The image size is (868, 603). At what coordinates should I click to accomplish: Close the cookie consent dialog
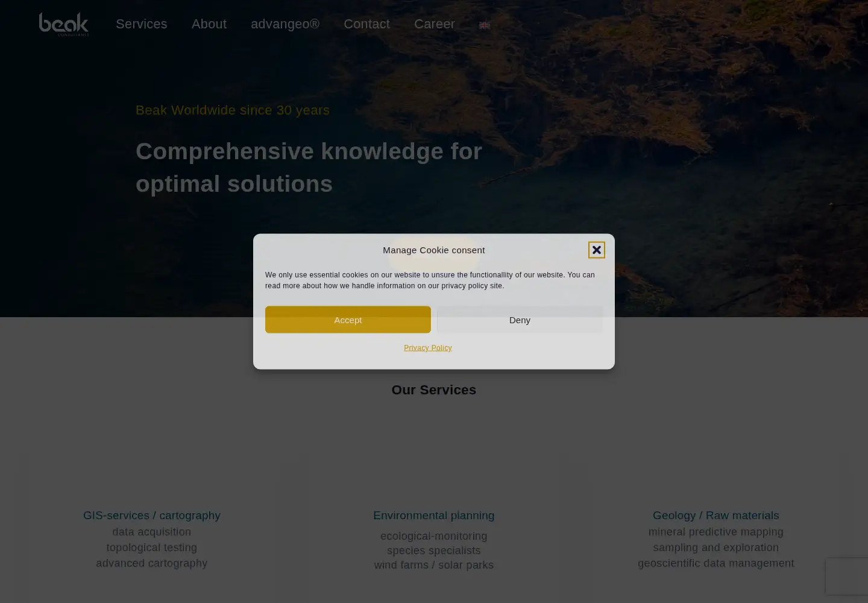pos(597,250)
